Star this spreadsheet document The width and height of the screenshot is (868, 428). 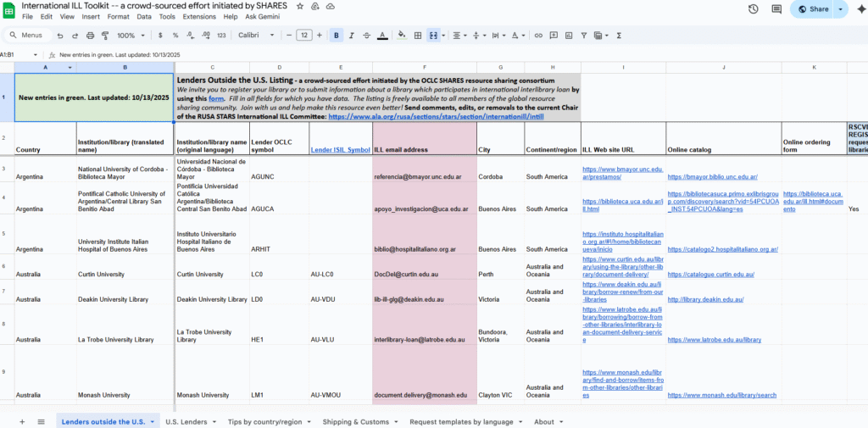[299, 6]
